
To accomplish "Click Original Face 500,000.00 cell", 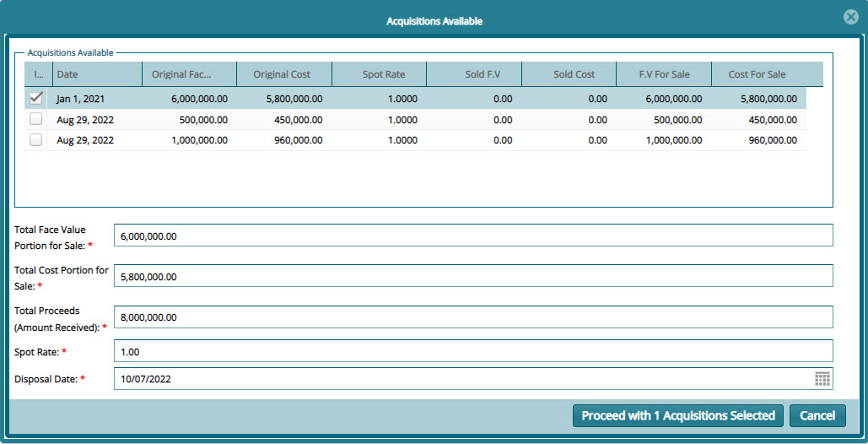I will (x=204, y=120).
